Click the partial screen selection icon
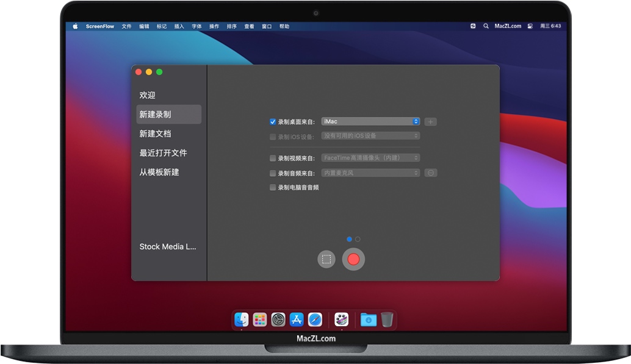 326,259
